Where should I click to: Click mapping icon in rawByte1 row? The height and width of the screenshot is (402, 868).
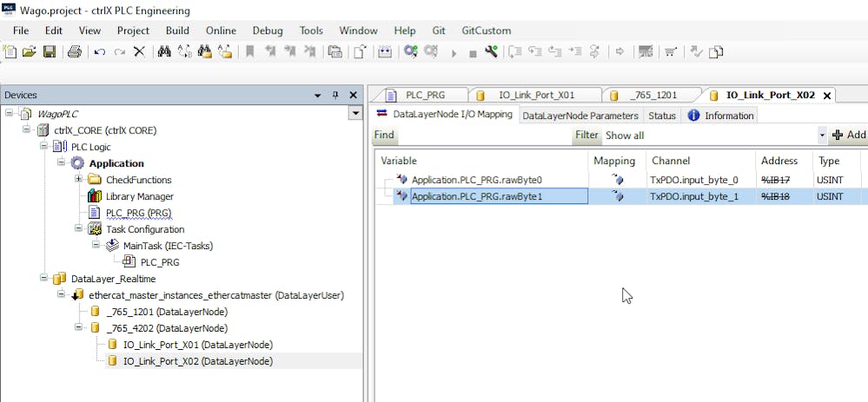[617, 196]
